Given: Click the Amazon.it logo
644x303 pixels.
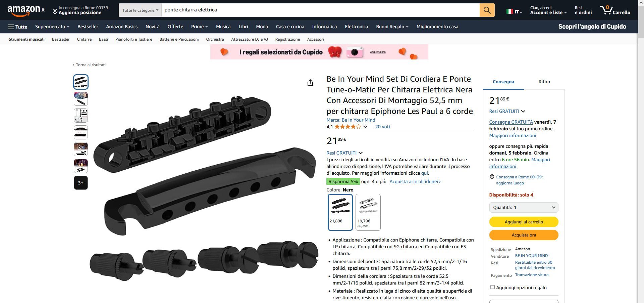Looking at the screenshot, I should click(26, 10).
